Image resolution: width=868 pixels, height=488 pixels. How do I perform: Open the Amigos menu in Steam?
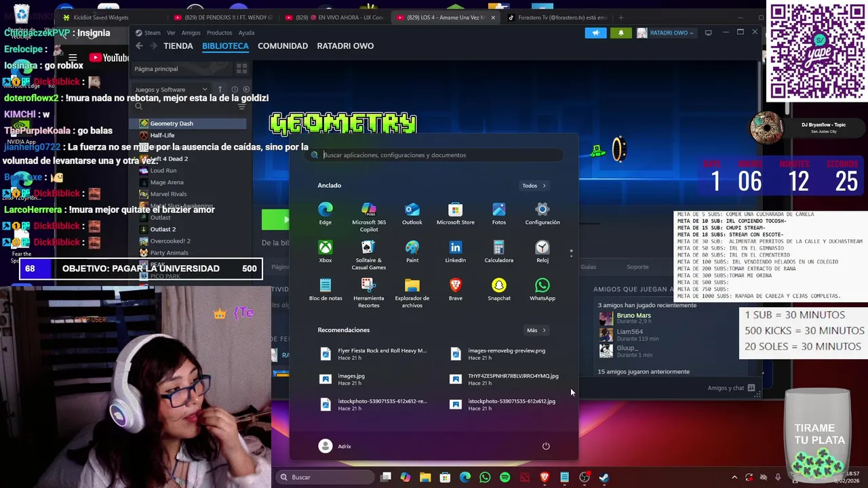coord(191,33)
